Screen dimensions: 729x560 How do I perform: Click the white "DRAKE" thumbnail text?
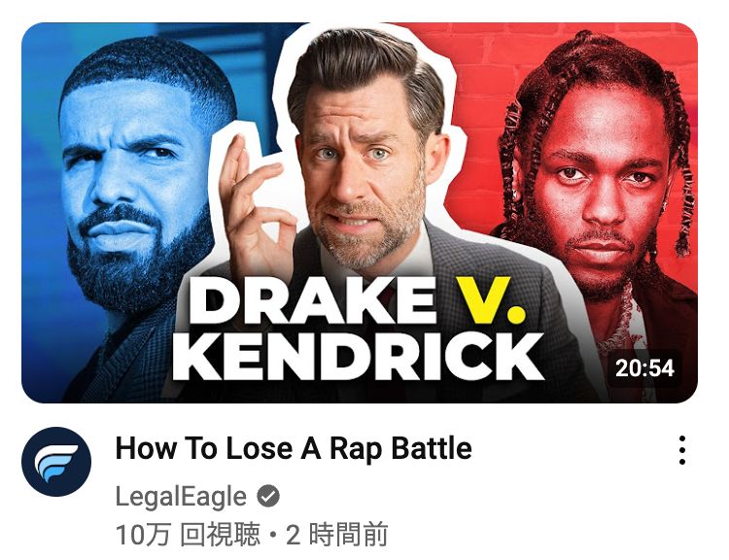click(x=313, y=301)
